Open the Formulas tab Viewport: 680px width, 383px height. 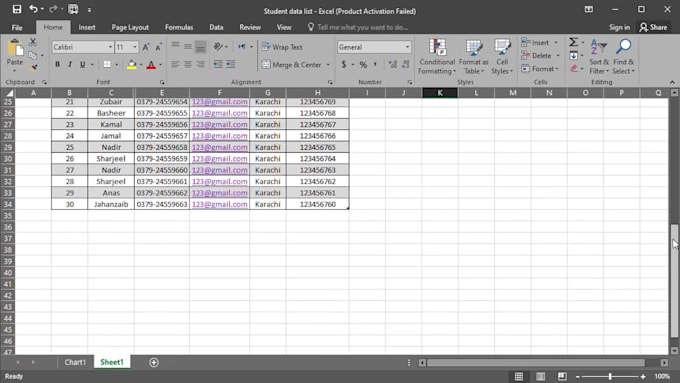pyautogui.click(x=179, y=27)
